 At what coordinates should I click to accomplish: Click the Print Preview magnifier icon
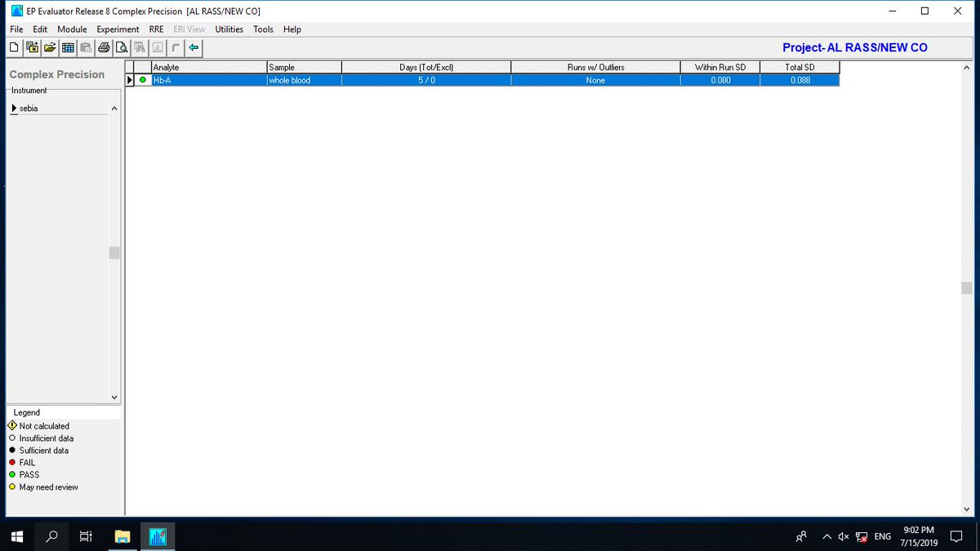(121, 47)
